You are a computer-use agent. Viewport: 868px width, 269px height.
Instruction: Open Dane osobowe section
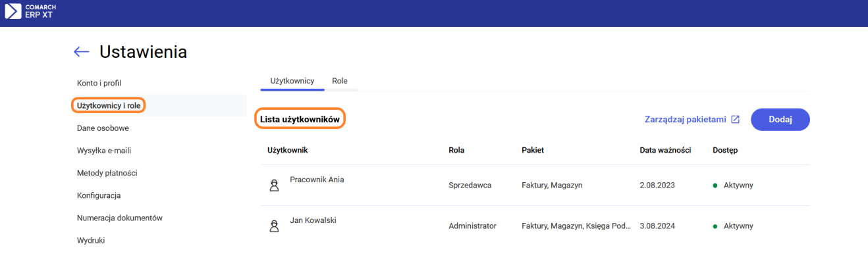tap(103, 128)
